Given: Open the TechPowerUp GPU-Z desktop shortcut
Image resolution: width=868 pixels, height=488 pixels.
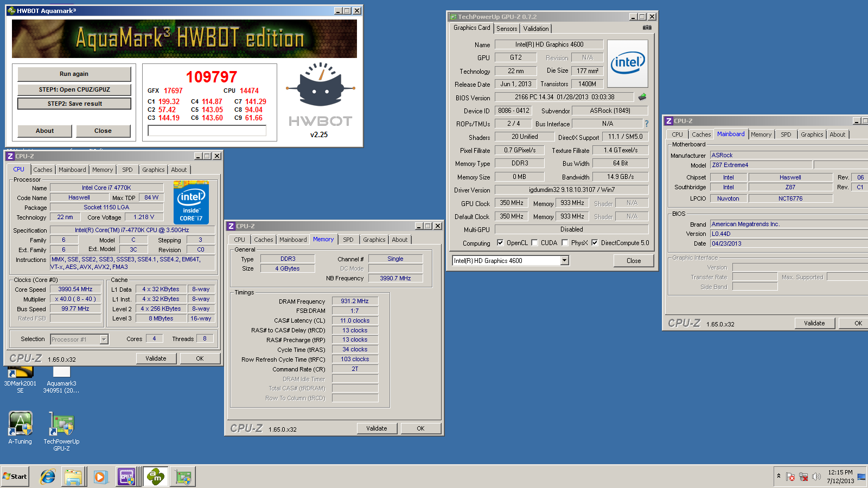Looking at the screenshot, I should coord(61,432).
